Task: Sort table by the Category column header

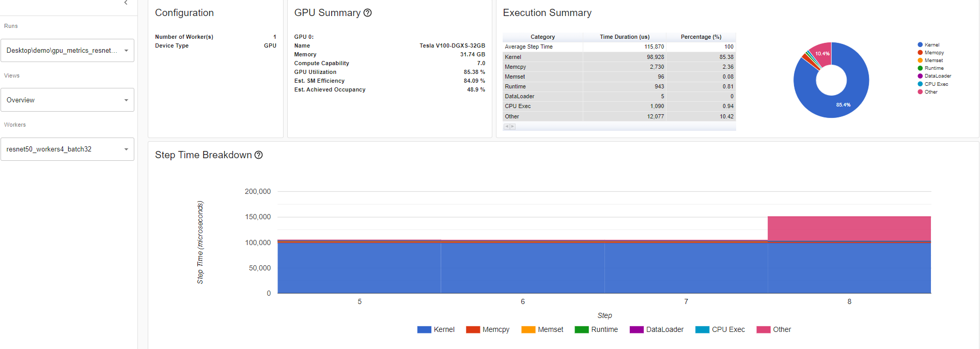Action: pyautogui.click(x=542, y=37)
